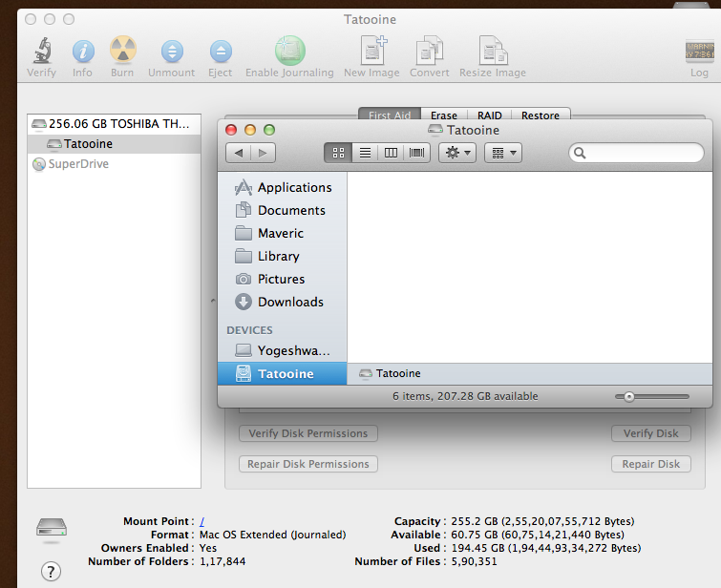
Task: Open the Log viewer icon
Action: 700,51
